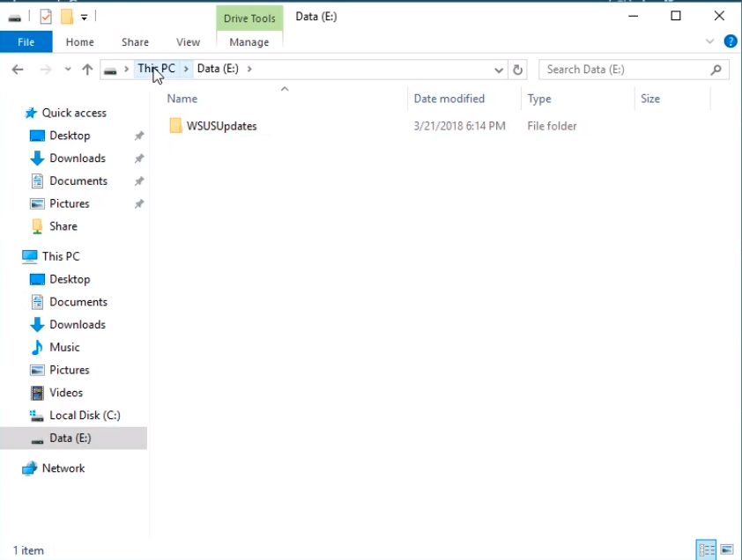Select the Music folder in navigation pane

64,347
